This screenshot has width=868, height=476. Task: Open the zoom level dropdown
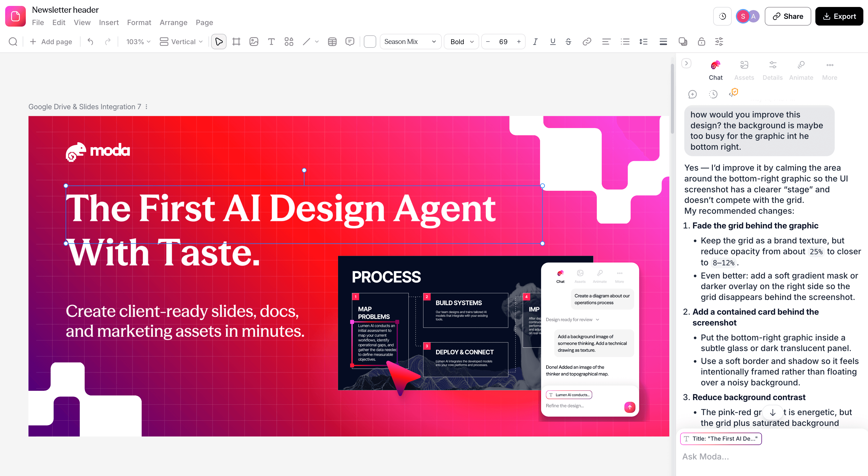pyautogui.click(x=138, y=42)
